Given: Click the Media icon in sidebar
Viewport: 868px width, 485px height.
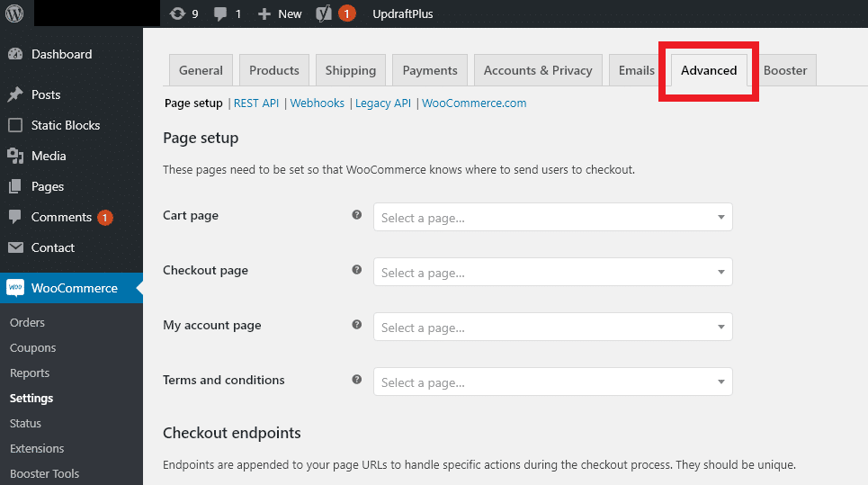Looking at the screenshot, I should [15, 157].
